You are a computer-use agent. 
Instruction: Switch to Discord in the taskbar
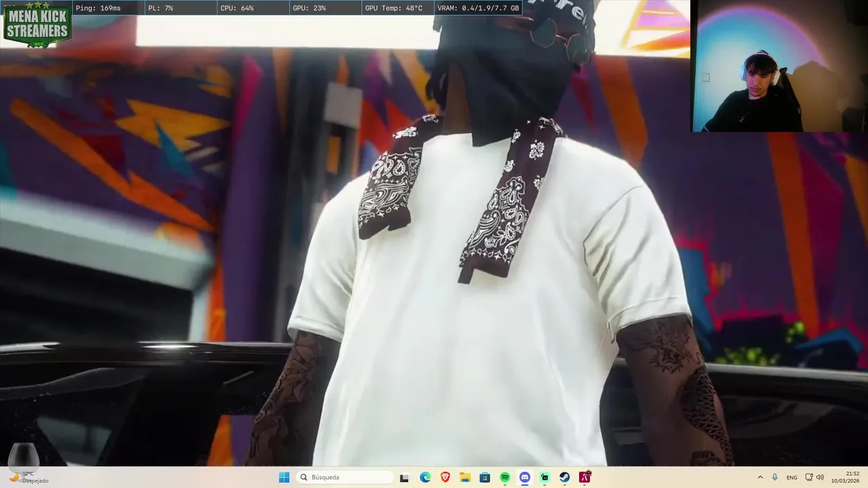[x=525, y=477]
